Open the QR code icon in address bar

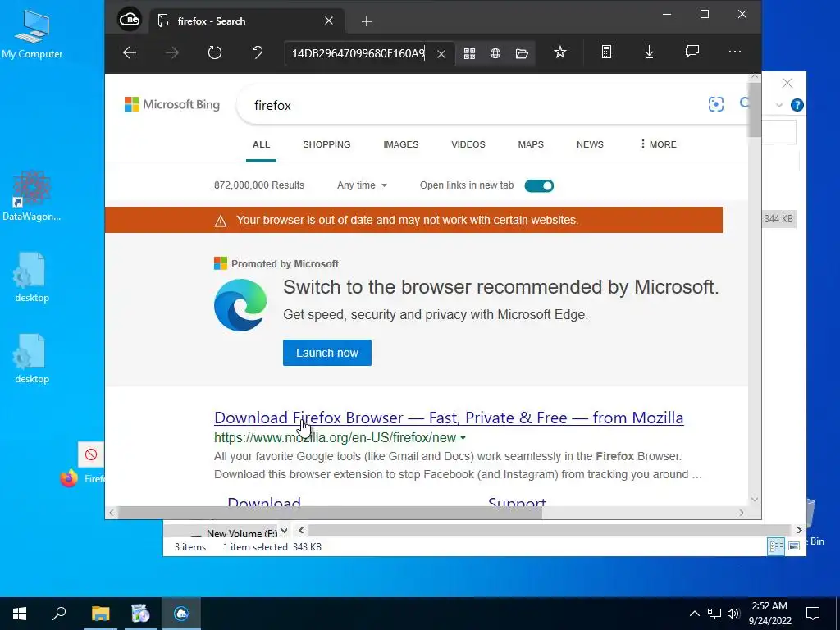[469, 53]
